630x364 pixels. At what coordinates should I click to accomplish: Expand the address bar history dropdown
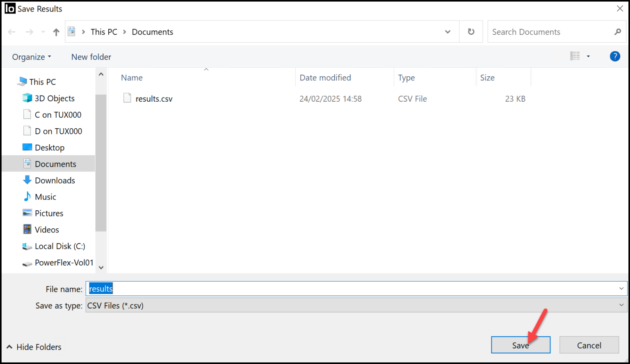click(447, 31)
